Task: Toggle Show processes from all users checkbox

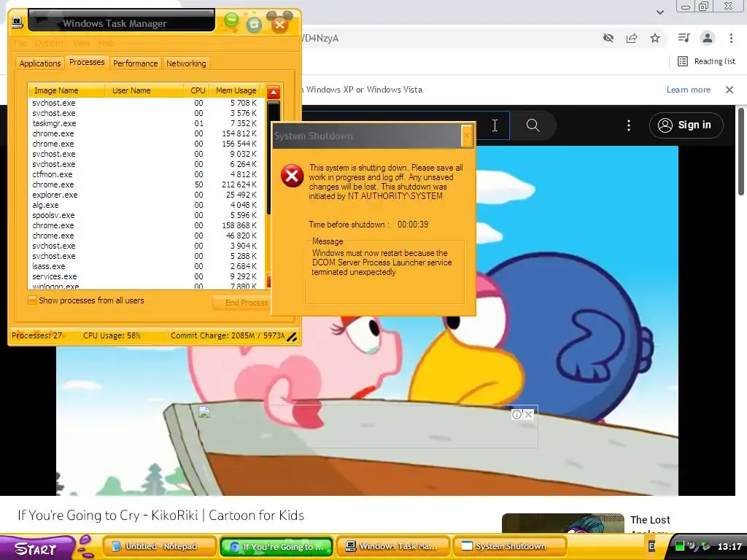Action: pyautogui.click(x=32, y=300)
